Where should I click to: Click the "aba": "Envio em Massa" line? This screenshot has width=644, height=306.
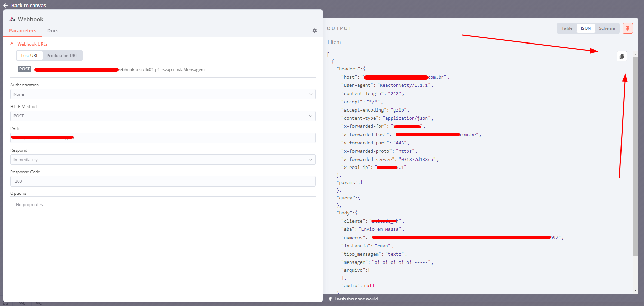tap(373, 229)
